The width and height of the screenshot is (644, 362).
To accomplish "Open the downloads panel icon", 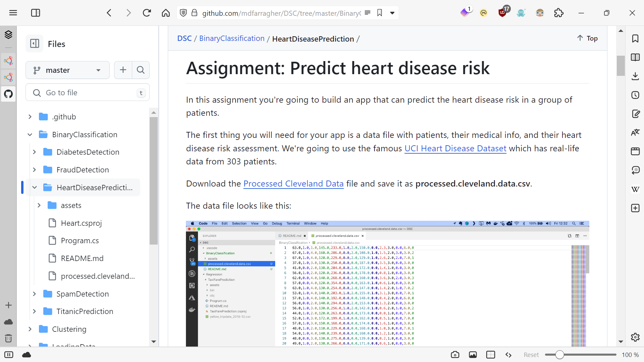I will tap(635, 76).
